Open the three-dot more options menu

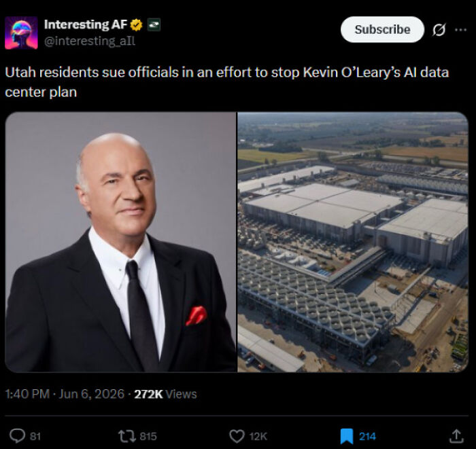pyautogui.click(x=461, y=30)
